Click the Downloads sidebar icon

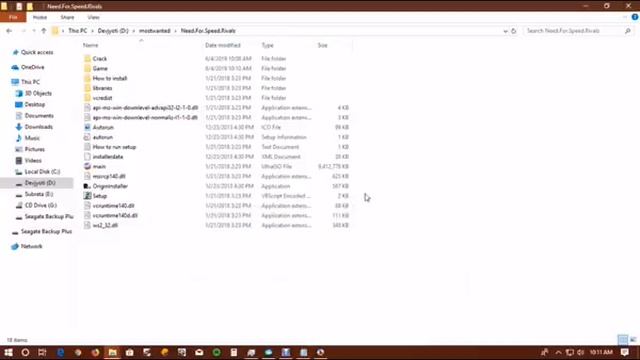pos(19,127)
